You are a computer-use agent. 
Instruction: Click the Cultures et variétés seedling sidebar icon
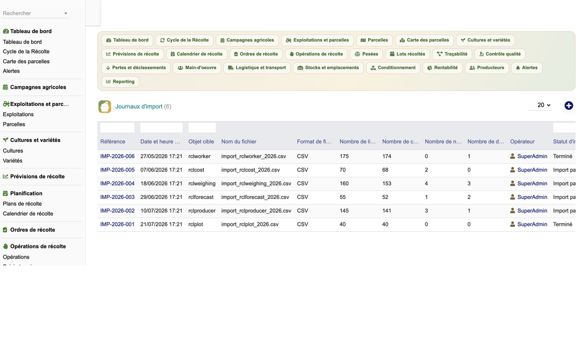click(x=6, y=140)
